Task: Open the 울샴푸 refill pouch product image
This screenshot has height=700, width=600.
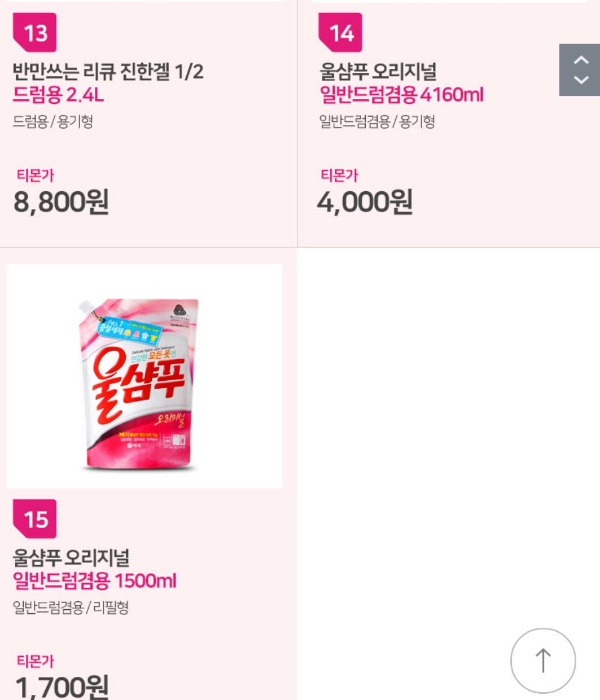Action: (x=144, y=376)
